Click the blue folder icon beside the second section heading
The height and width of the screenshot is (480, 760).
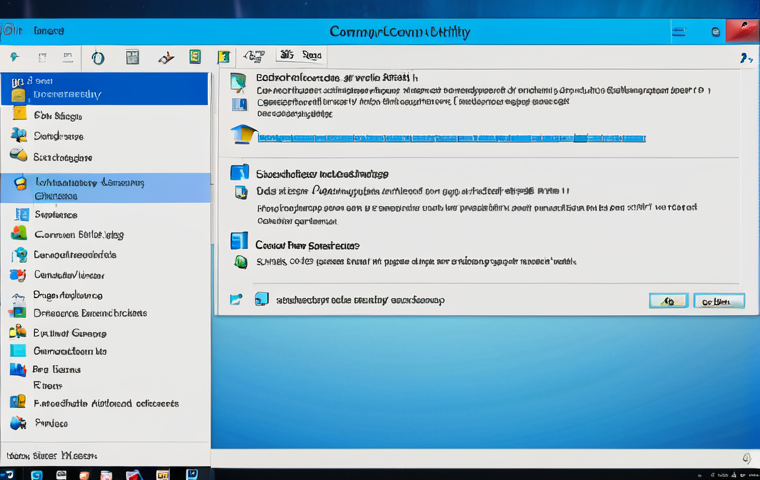239,173
